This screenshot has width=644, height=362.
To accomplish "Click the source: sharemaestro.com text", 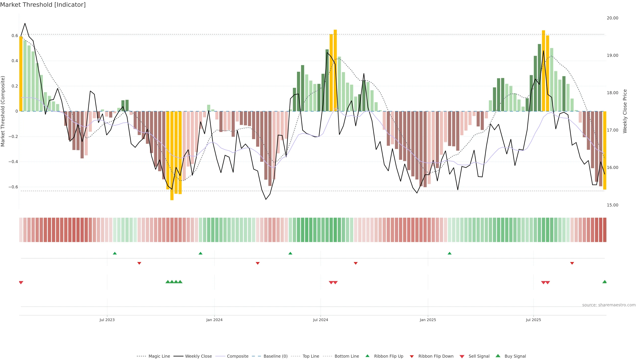I will click(609, 305).
